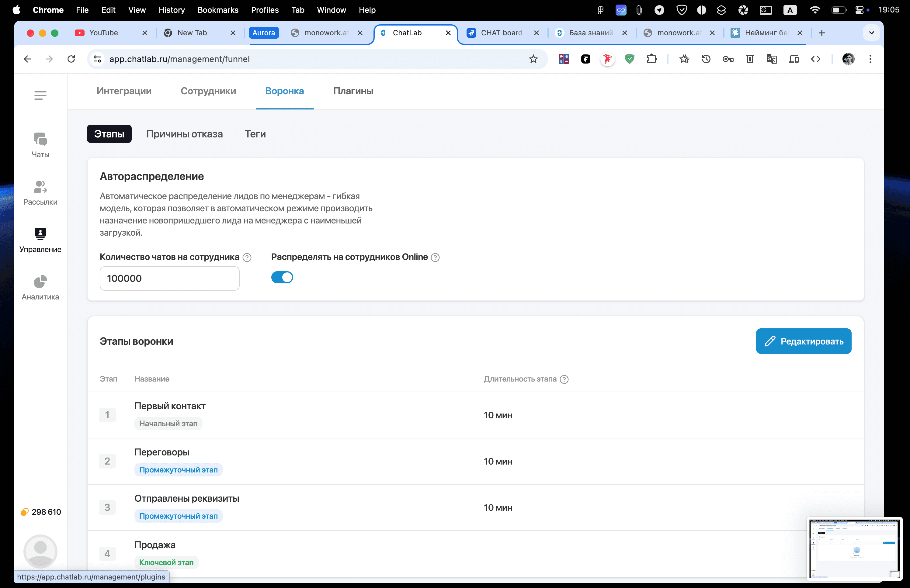910x588 pixels.
Task: Click help icon next to Длительность этапа
Action: [x=564, y=379]
